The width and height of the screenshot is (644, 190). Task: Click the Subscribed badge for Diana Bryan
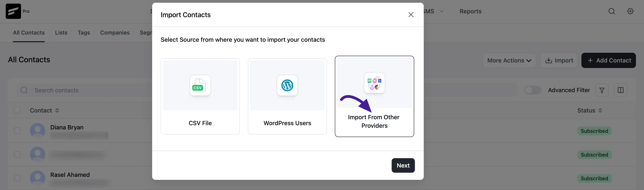click(x=594, y=131)
